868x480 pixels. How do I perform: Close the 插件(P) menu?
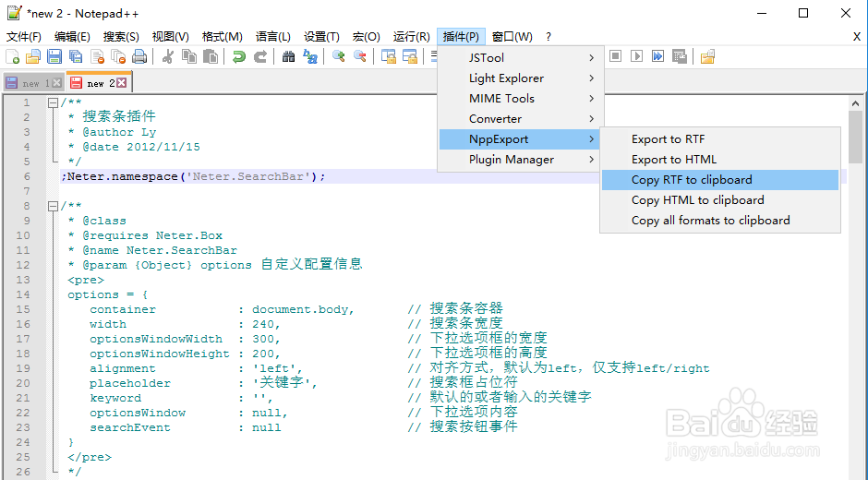(461, 37)
